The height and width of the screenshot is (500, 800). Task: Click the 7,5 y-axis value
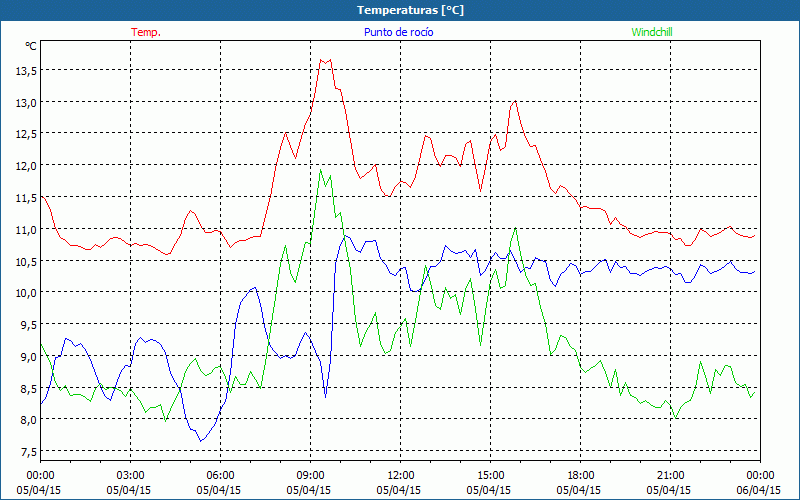(29, 452)
